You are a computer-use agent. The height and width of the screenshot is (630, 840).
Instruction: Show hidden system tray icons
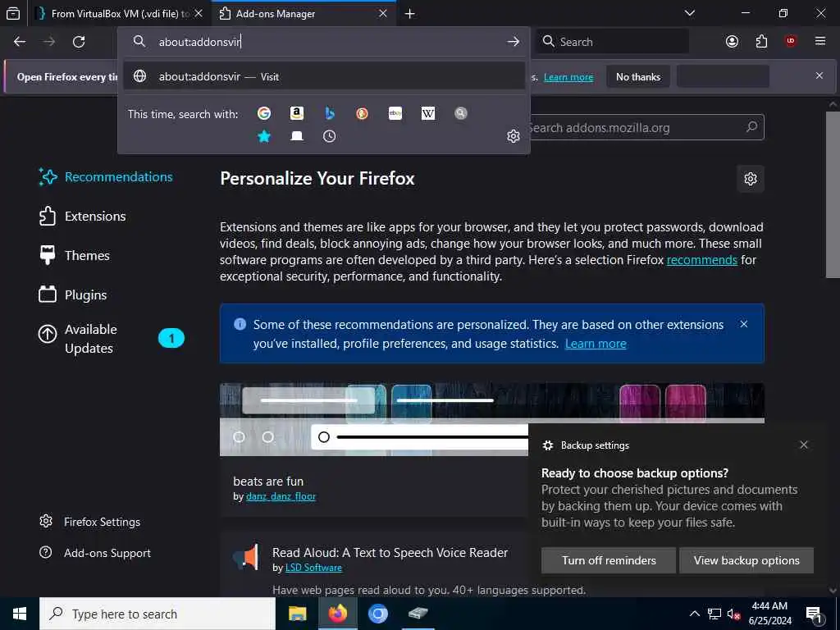(694, 614)
